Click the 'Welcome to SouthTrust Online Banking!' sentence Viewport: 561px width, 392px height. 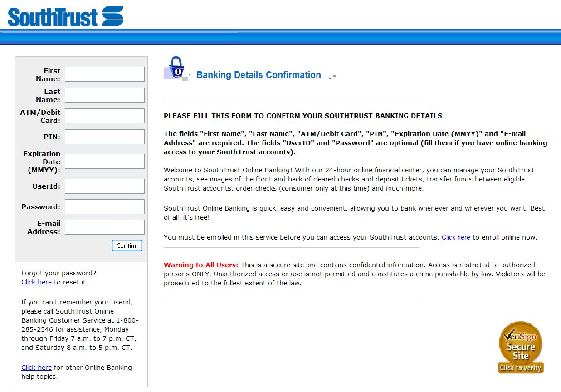click(x=228, y=170)
